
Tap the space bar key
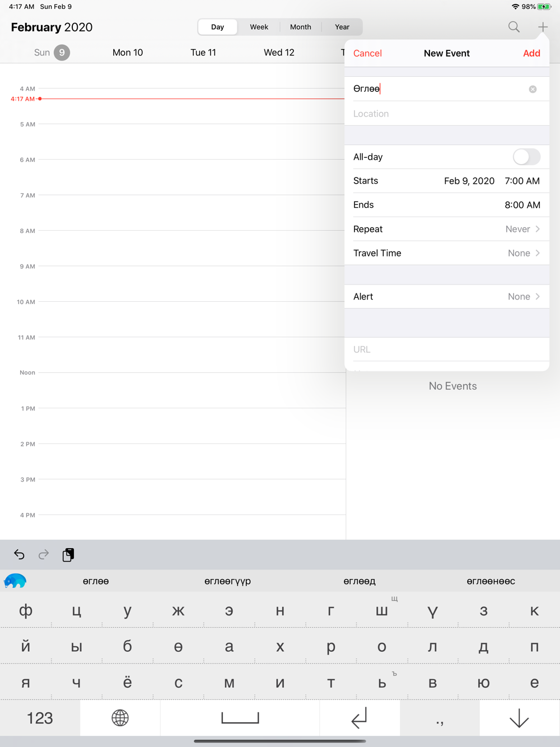pyautogui.click(x=240, y=718)
